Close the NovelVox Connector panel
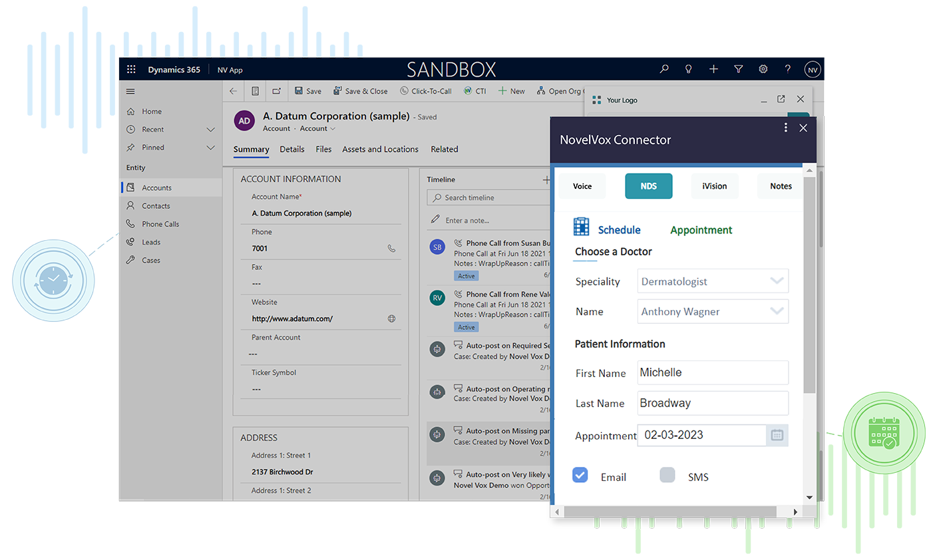The height and width of the screenshot is (560, 943). click(803, 128)
